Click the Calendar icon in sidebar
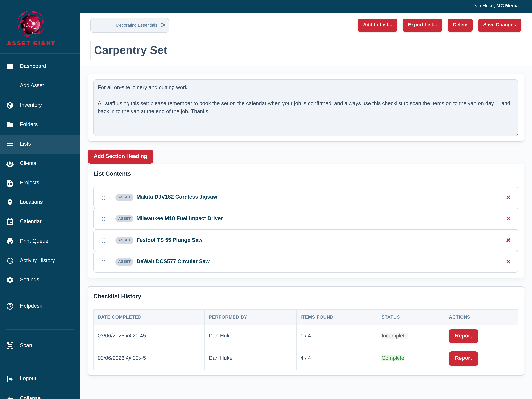The height and width of the screenshot is (399, 532). click(10, 221)
